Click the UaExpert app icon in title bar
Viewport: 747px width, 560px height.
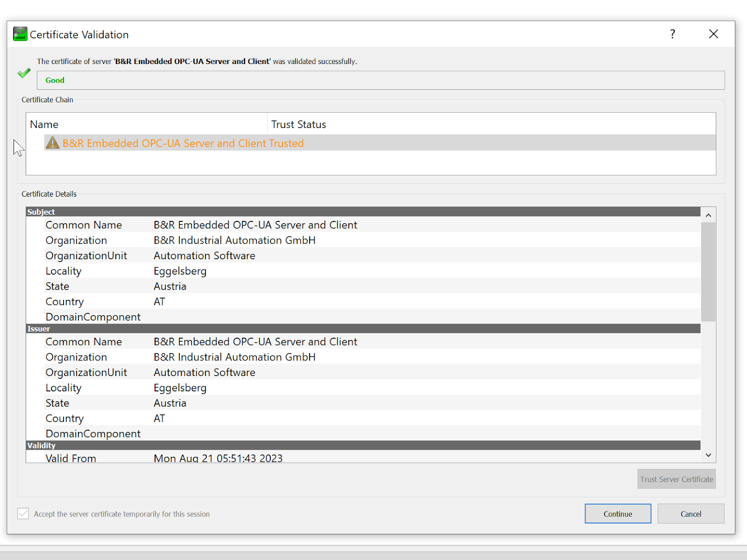pyautogui.click(x=20, y=34)
